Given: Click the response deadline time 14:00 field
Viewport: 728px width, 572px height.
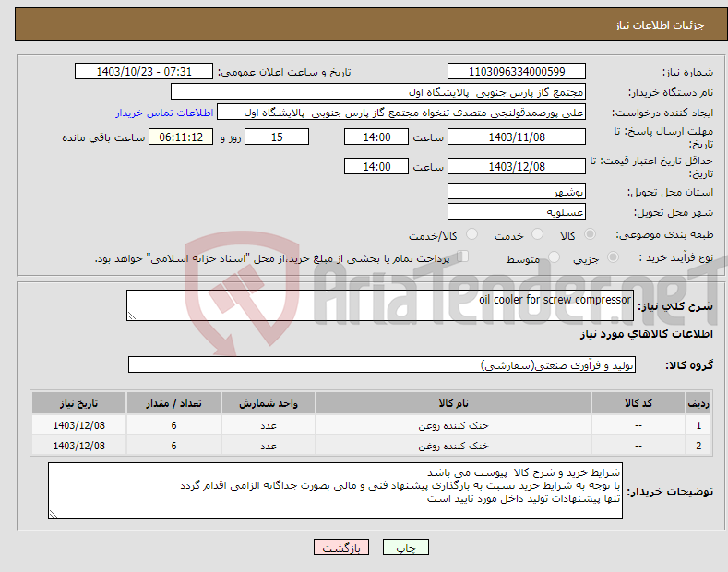Looking at the screenshot, I should (x=376, y=137).
